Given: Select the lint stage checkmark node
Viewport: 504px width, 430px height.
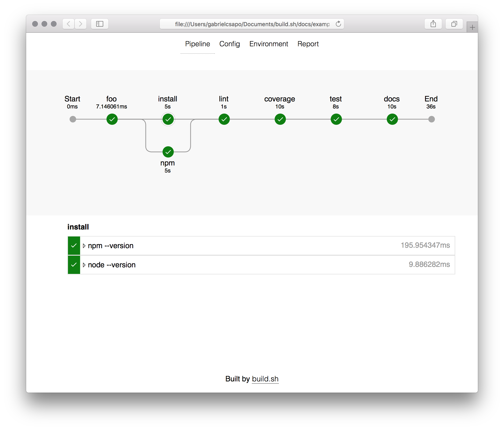Looking at the screenshot, I should coord(224,119).
